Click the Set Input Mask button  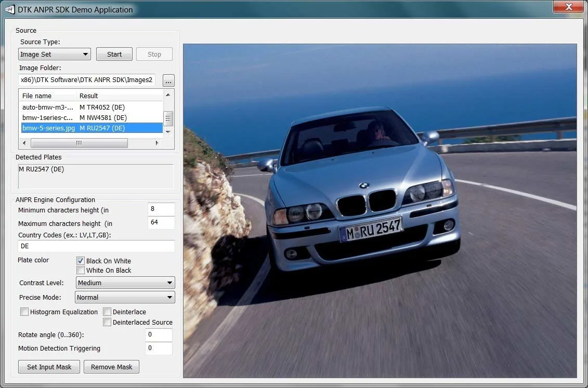pyautogui.click(x=49, y=367)
